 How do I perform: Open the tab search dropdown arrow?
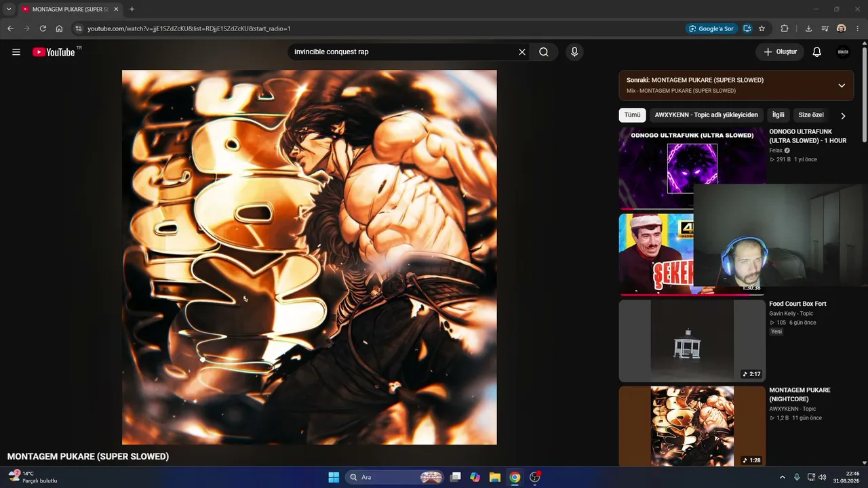9,9
